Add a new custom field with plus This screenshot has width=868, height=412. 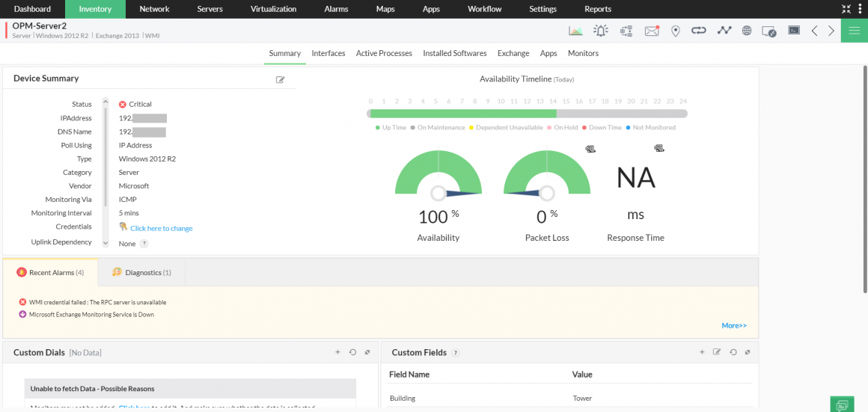click(x=702, y=352)
